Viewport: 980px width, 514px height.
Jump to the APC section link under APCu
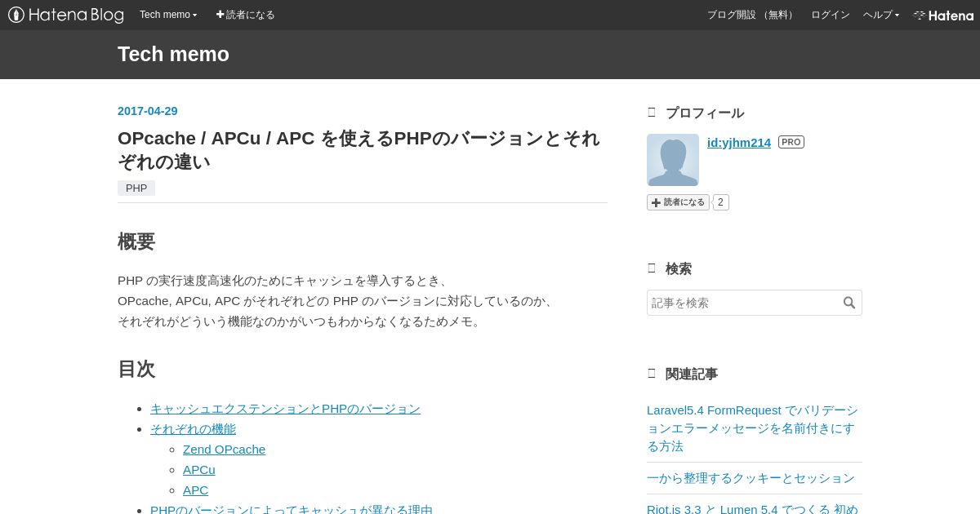coord(195,490)
